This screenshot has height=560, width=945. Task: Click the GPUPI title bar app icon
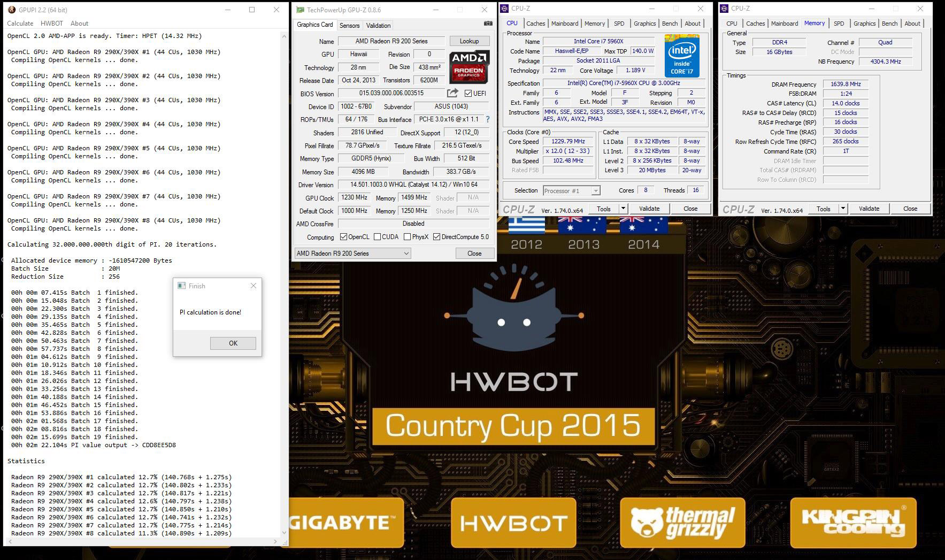(12, 10)
